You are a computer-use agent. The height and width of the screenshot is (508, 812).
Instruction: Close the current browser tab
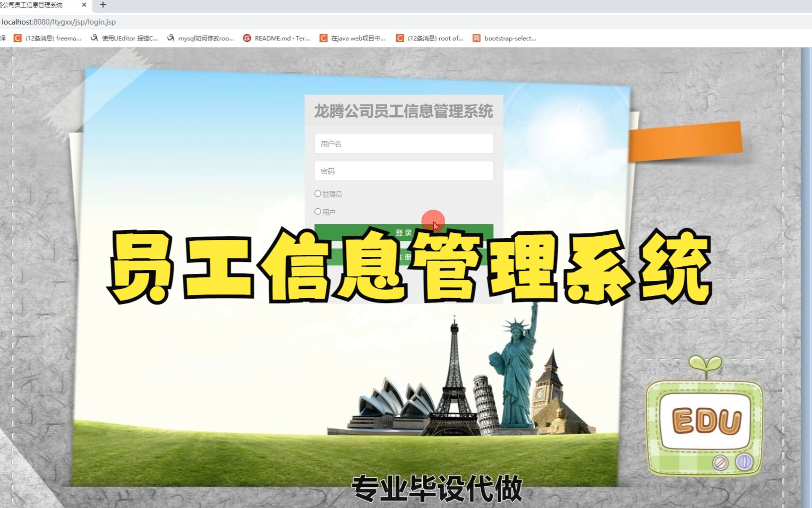pos(84,5)
